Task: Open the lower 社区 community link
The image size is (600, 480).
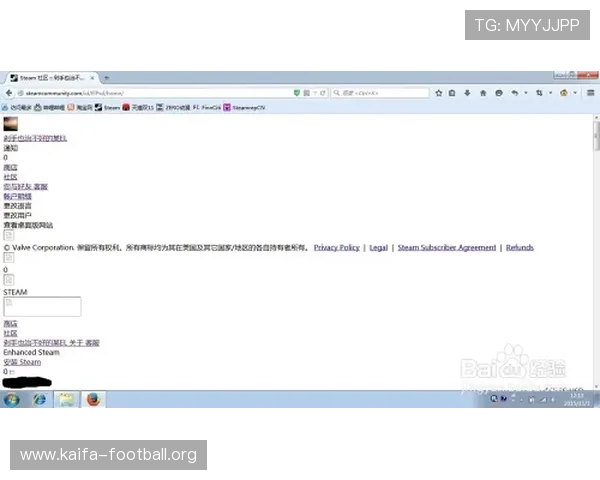Action: tap(10, 333)
